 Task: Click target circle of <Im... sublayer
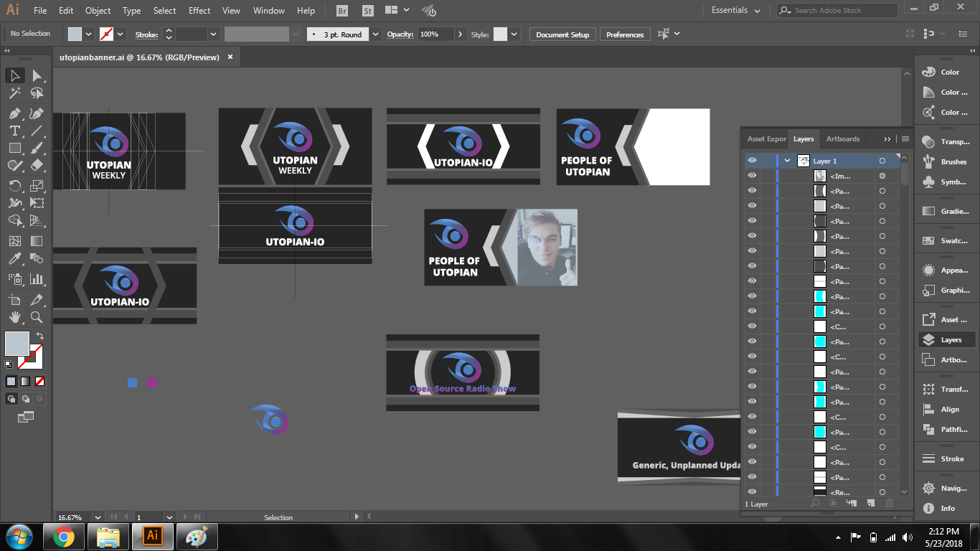(882, 176)
